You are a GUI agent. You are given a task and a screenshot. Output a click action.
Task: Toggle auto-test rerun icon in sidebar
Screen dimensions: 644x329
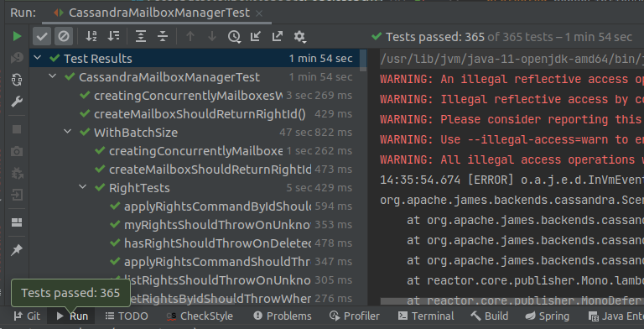point(17,80)
